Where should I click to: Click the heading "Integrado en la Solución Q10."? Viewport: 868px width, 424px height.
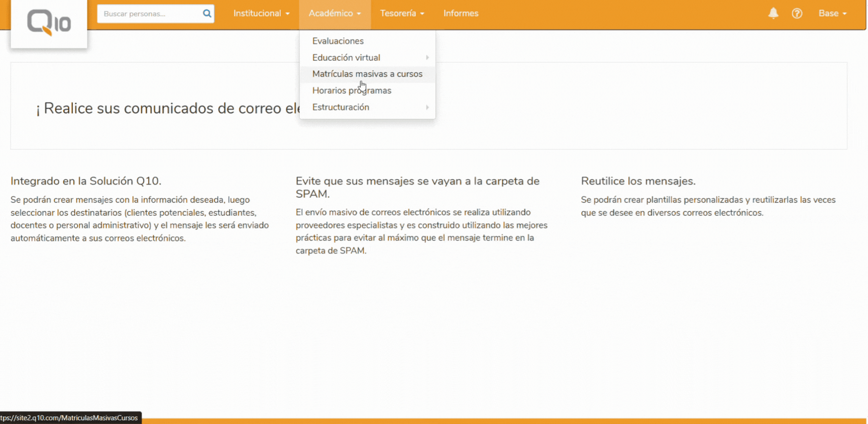(86, 181)
